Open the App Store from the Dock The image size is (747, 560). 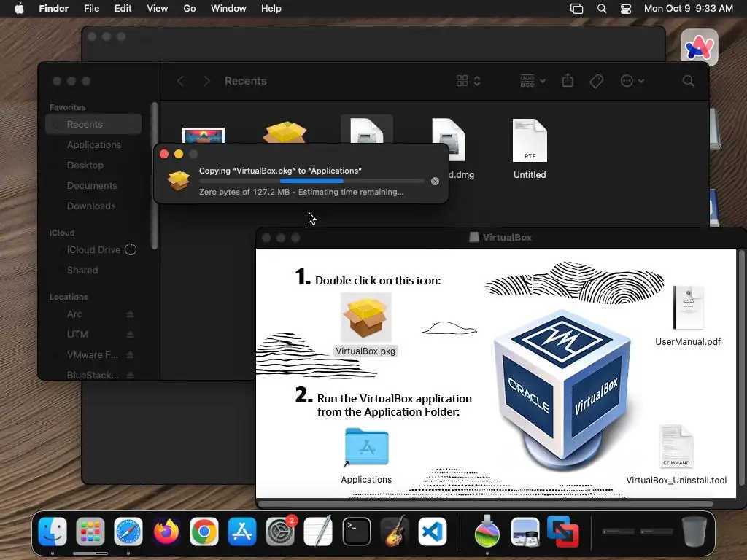(x=242, y=531)
